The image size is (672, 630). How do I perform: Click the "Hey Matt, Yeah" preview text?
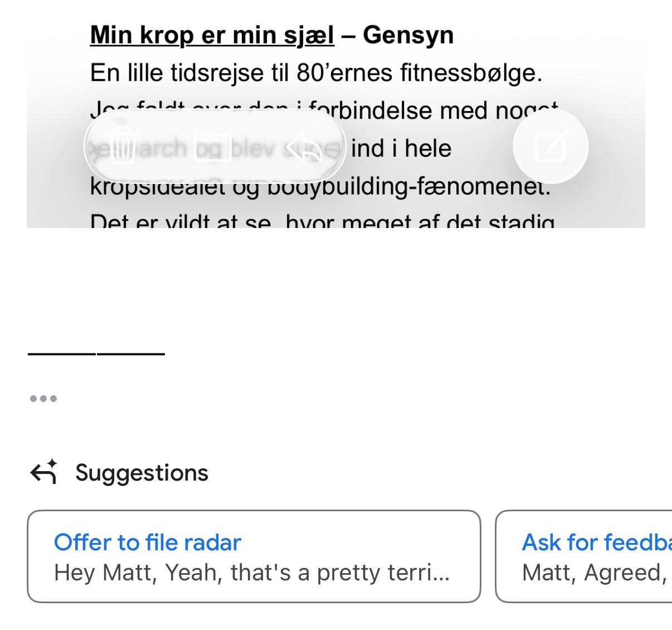click(x=251, y=573)
